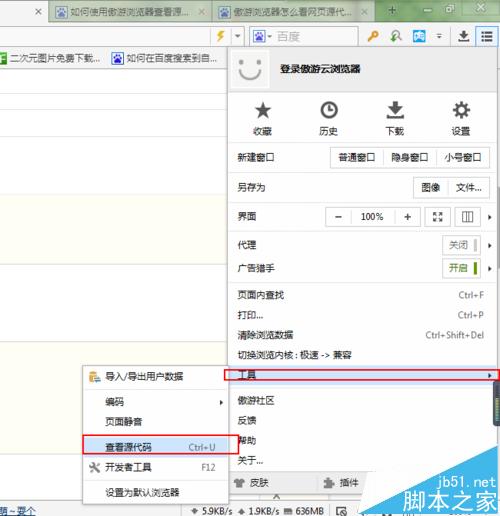Increase zoom with the plus button
The image size is (500, 516).
pos(407,217)
